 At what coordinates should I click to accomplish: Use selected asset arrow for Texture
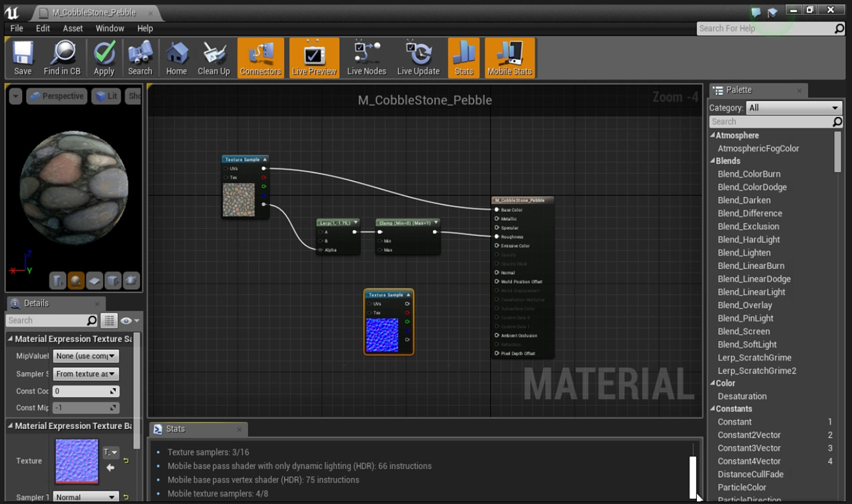click(110, 468)
